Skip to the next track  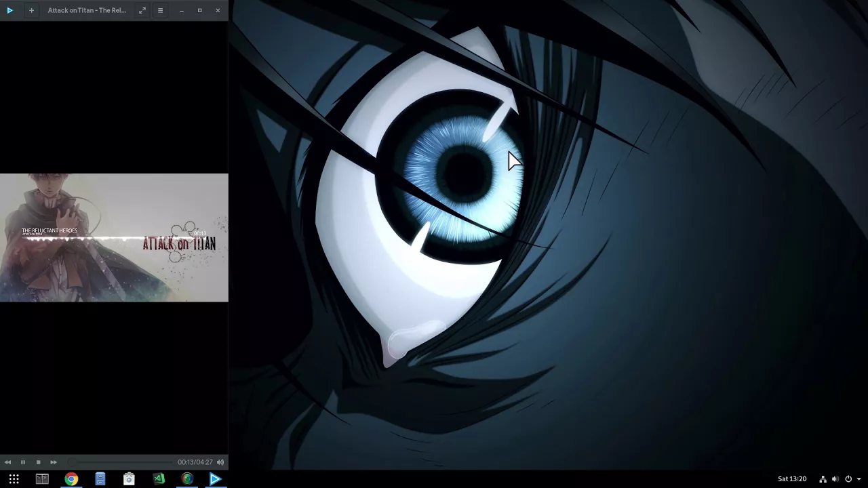[54, 462]
